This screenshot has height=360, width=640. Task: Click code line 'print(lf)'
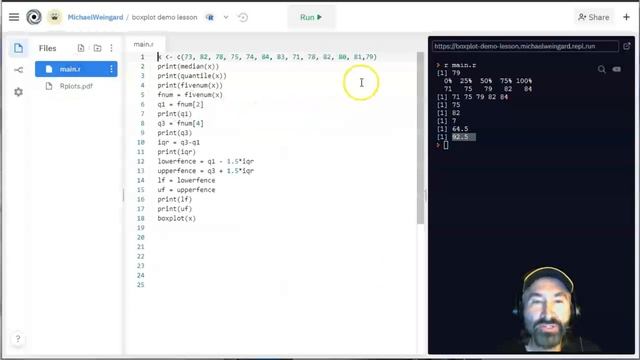coord(175,199)
